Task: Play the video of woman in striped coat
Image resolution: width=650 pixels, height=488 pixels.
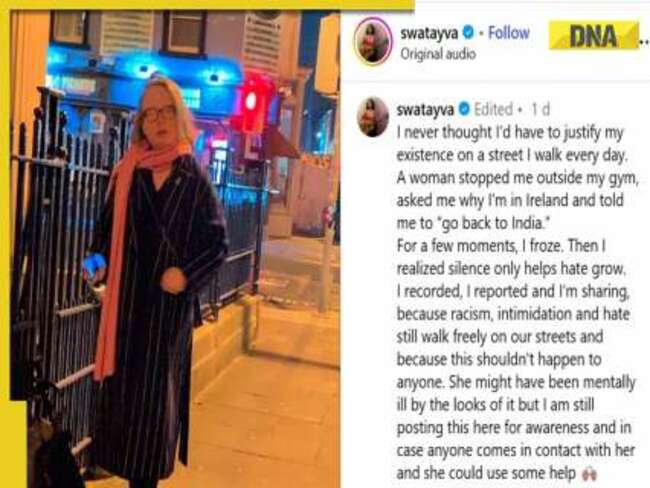Action: coord(175,249)
